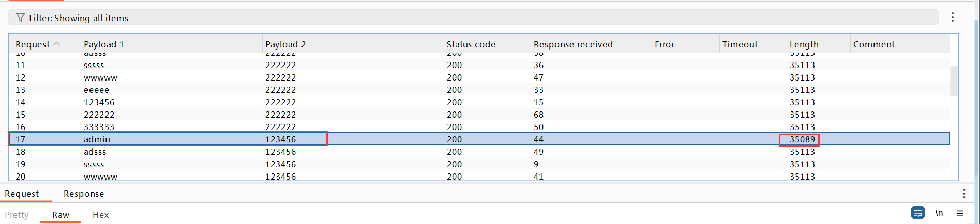Open the message viewer kebab menu

pyautogui.click(x=963, y=194)
